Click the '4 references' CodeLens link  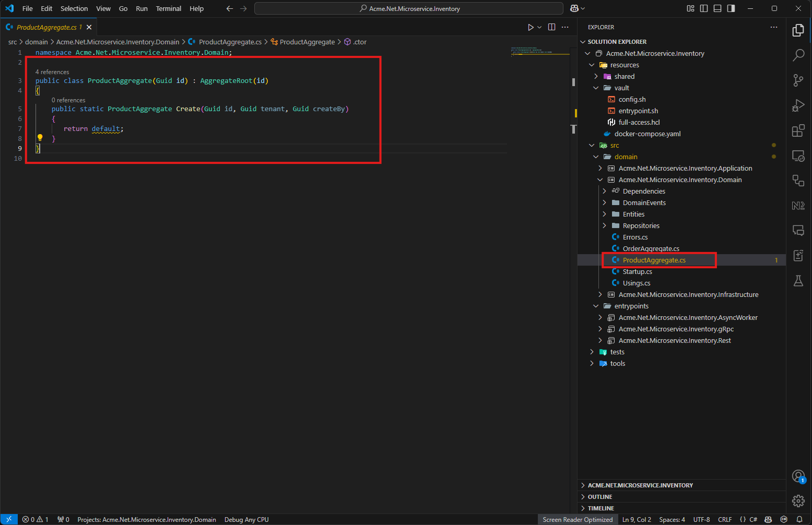click(52, 72)
